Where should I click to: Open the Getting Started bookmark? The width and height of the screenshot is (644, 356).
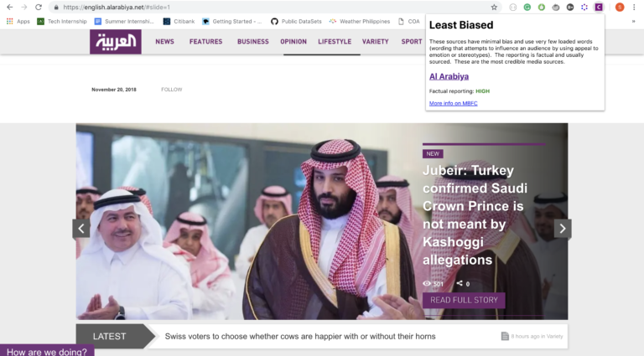(x=231, y=21)
